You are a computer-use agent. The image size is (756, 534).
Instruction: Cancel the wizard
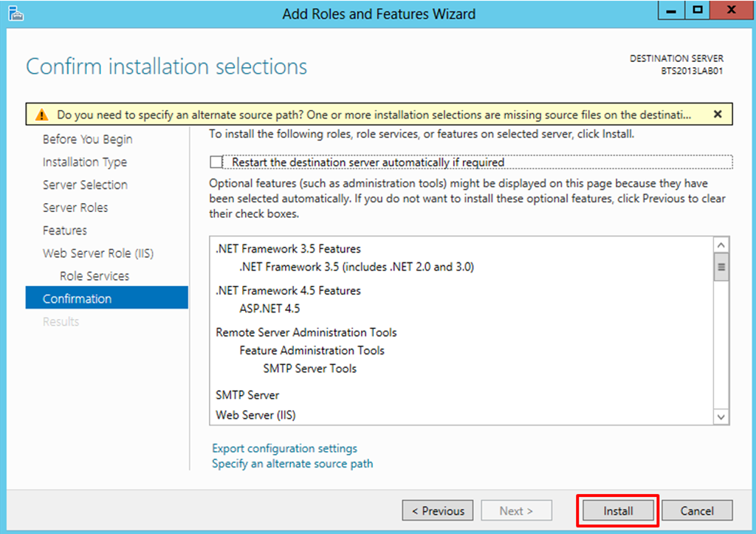coord(696,510)
